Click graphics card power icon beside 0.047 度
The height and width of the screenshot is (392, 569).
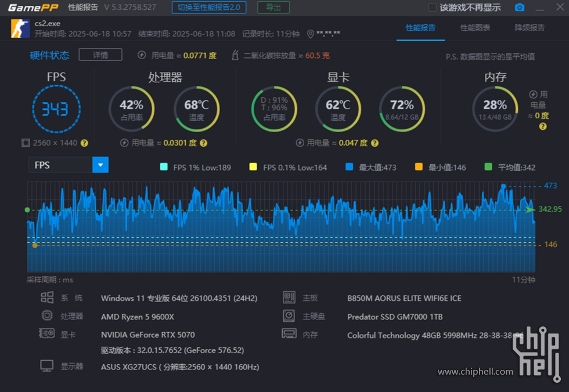300,143
